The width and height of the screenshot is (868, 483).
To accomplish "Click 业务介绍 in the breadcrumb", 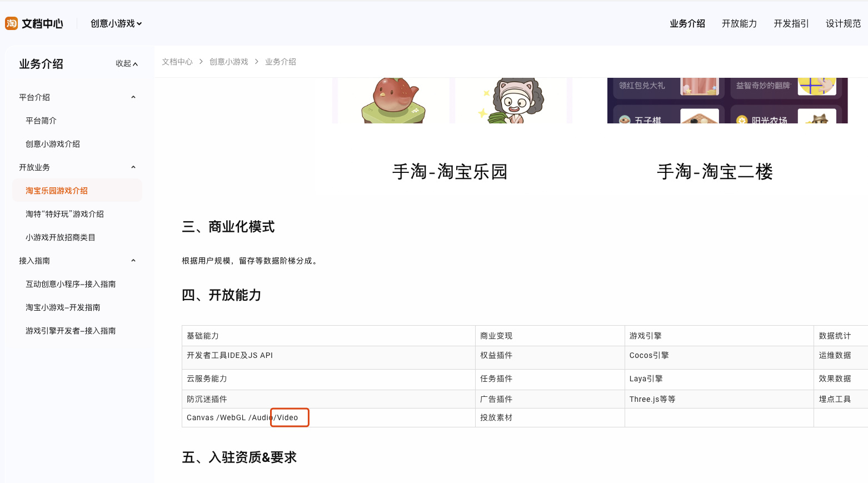I will click(281, 62).
